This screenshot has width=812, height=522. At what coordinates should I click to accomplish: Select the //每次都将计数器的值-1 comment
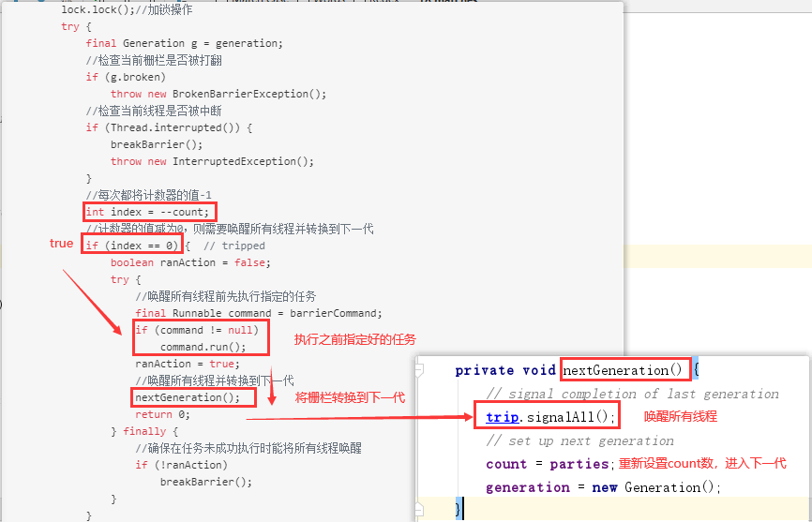tap(149, 195)
